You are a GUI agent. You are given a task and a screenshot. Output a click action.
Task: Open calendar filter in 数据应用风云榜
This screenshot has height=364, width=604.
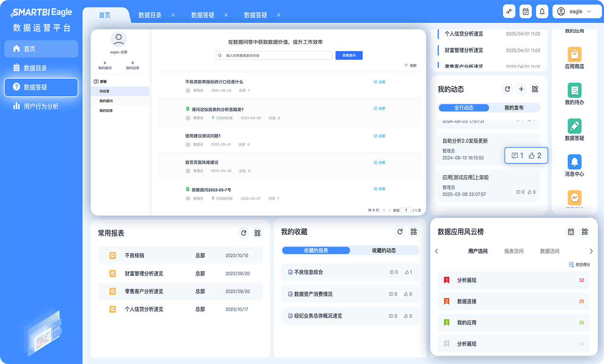click(x=571, y=232)
